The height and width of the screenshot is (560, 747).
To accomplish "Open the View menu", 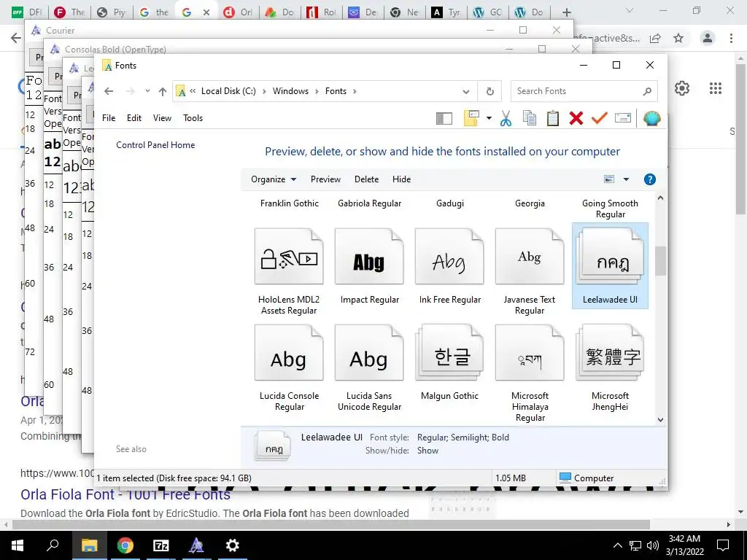I will [162, 118].
